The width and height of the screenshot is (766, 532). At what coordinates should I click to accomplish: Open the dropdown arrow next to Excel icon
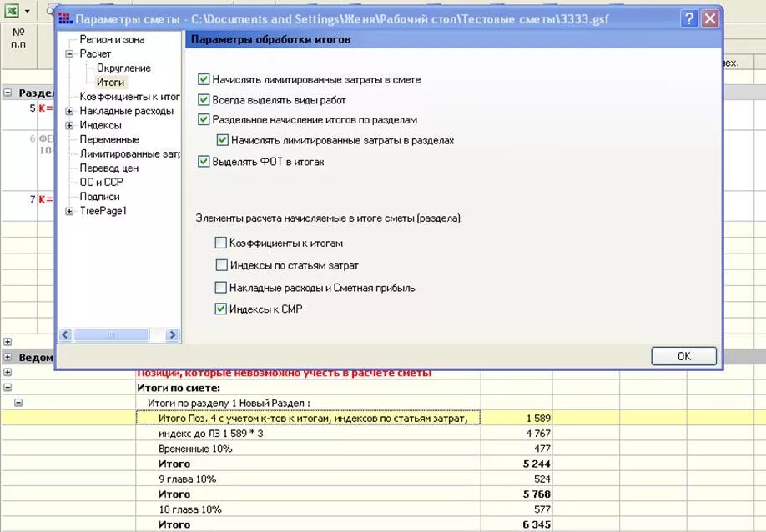pos(27,11)
